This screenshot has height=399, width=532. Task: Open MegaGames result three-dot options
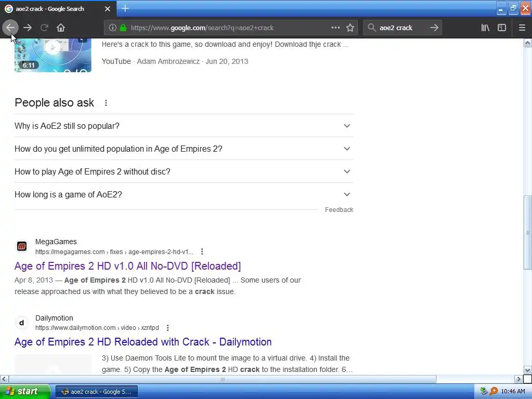point(202,251)
